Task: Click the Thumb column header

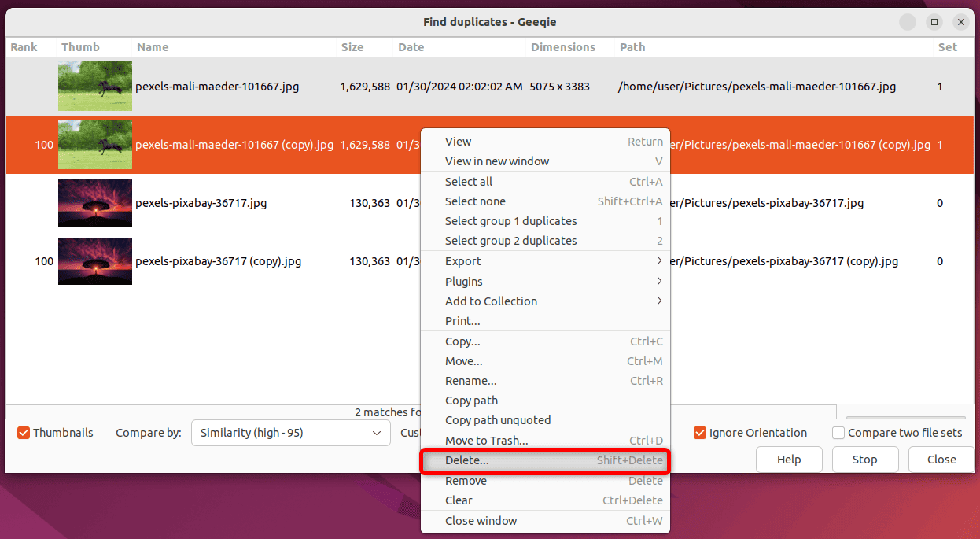Action: [94, 47]
